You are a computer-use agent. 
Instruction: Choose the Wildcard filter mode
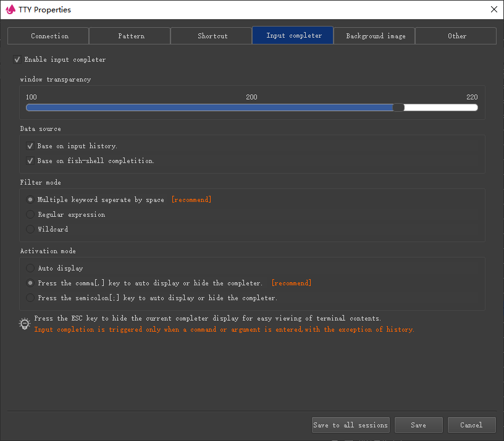(30, 230)
